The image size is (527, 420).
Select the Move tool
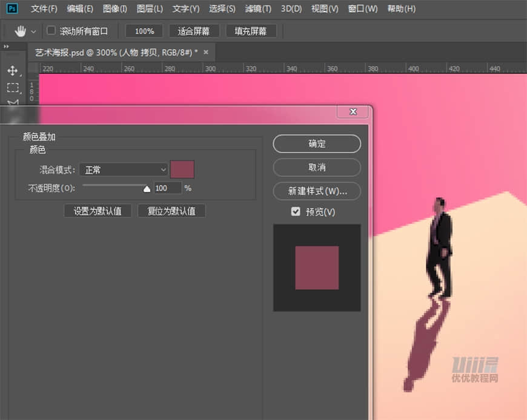click(13, 70)
